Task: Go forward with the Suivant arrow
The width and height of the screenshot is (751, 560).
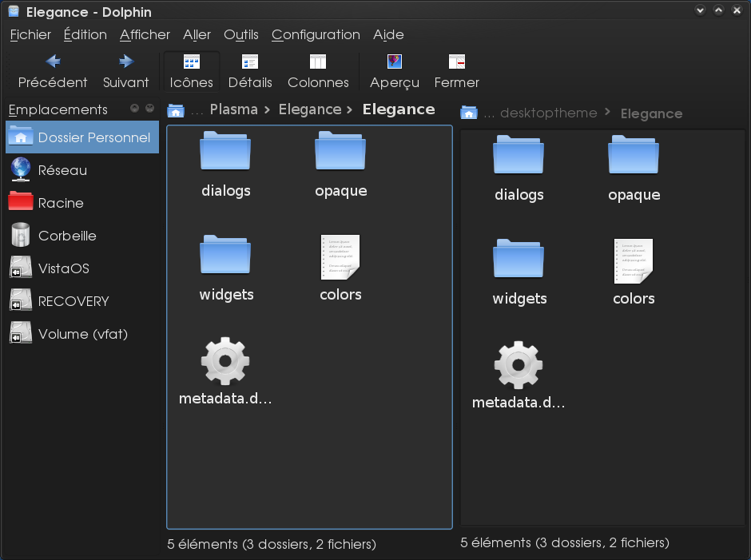Action: (126, 71)
